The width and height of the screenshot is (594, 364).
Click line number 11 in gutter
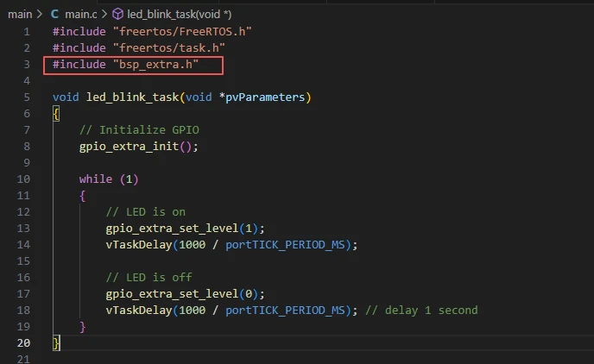click(x=23, y=196)
